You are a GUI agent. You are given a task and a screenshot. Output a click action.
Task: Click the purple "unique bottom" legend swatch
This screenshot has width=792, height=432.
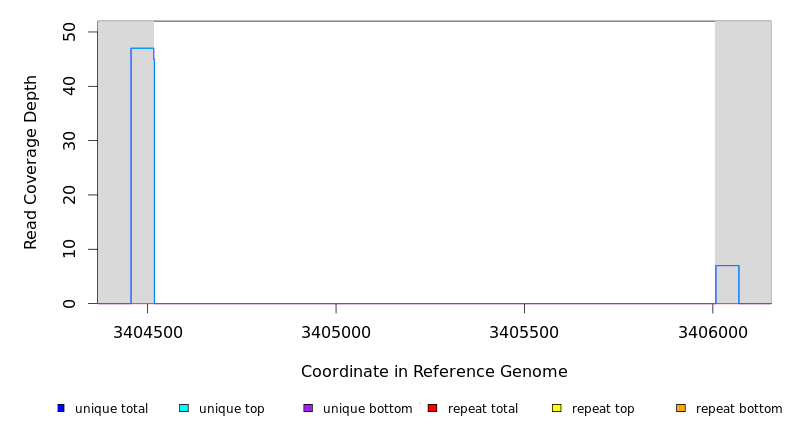coord(308,408)
